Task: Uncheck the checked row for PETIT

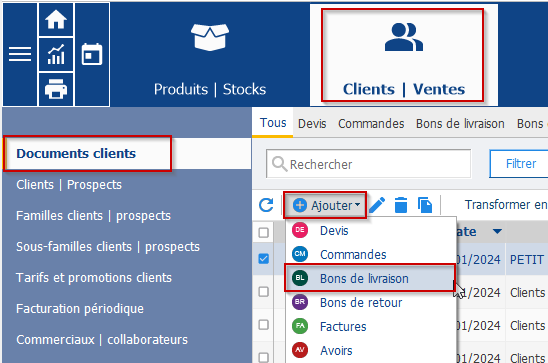Action: point(264,259)
